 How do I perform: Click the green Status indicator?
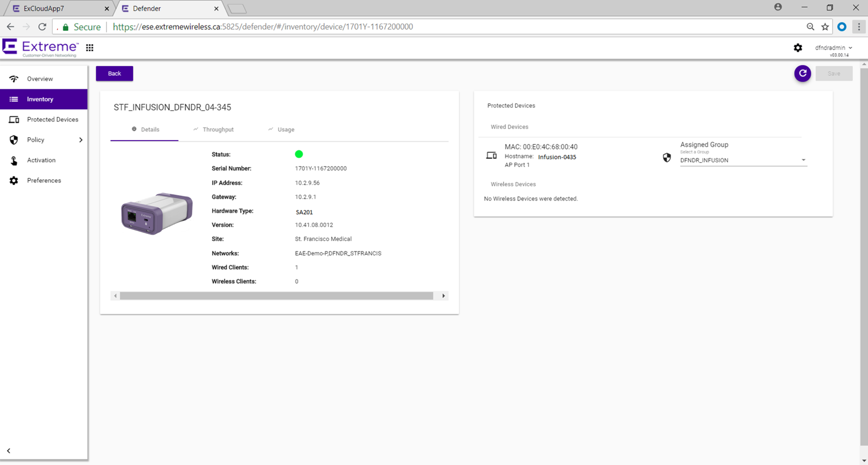pyautogui.click(x=299, y=154)
